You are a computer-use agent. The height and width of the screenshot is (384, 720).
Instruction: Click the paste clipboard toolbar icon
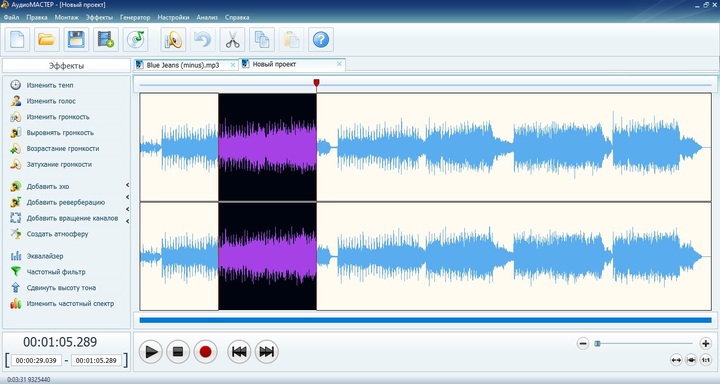(291, 40)
